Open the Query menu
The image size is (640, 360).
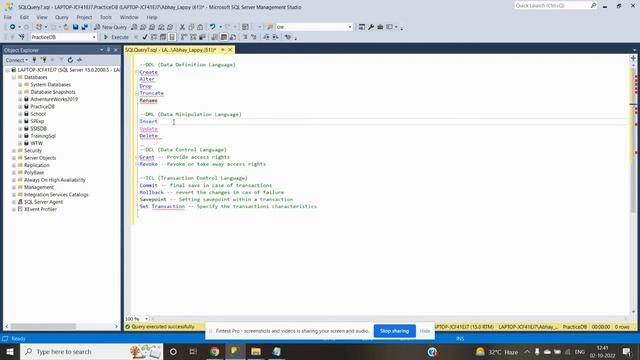(62, 17)
